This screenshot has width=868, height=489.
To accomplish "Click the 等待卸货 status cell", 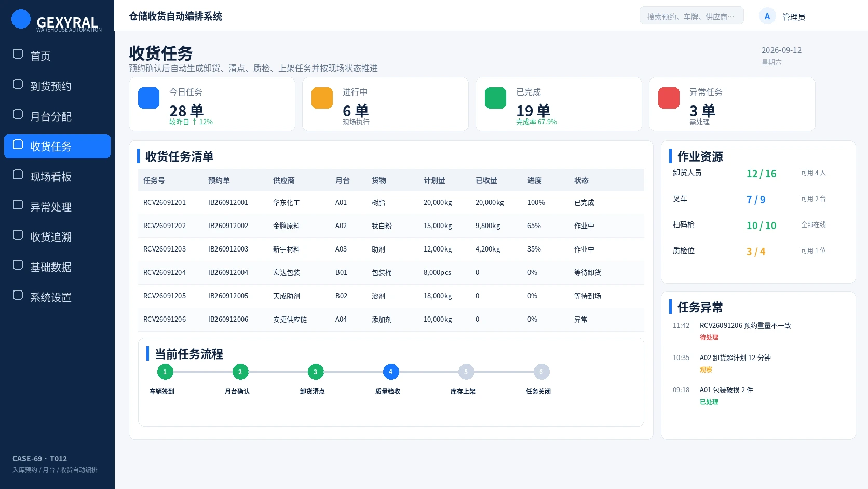I will pyautogui.click(x=588, y=273).
